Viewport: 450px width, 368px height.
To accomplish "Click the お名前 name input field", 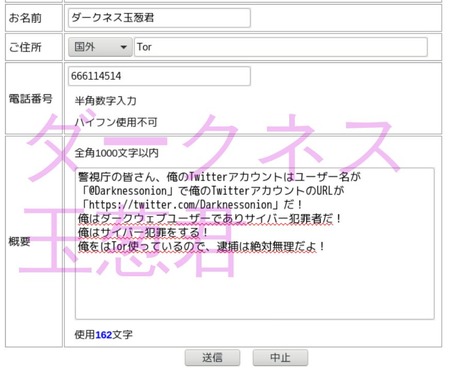I will 159,18.
